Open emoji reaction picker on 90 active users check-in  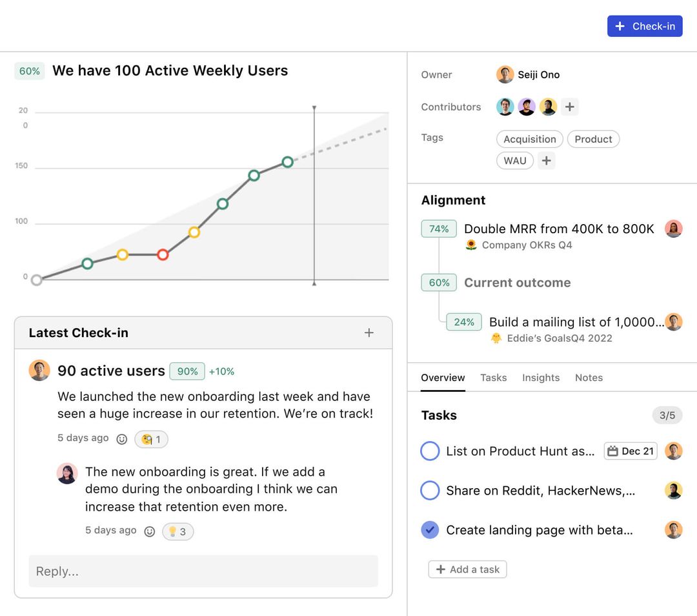121,439
